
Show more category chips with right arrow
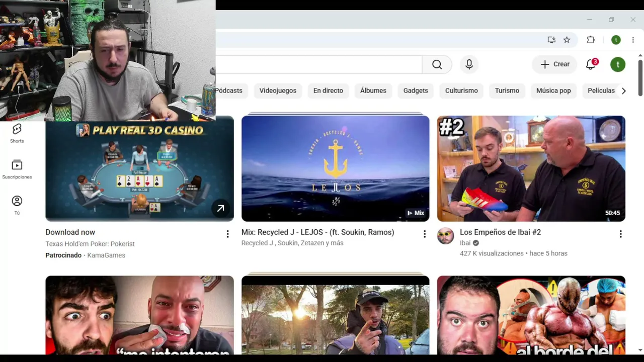(623, 90)
